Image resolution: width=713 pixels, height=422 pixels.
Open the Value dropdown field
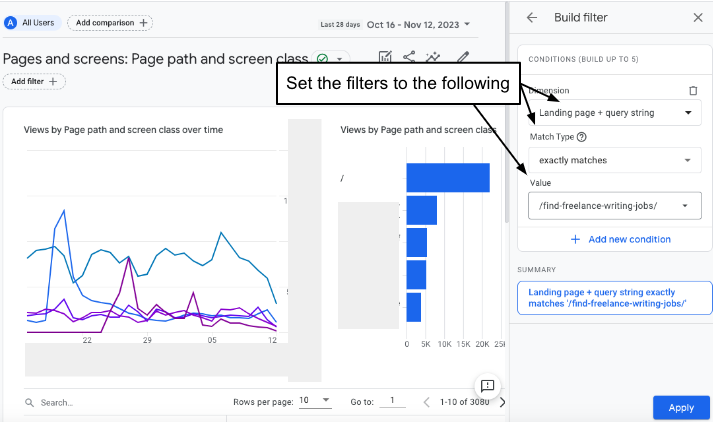pyautogui.click(x=614, y=206)
